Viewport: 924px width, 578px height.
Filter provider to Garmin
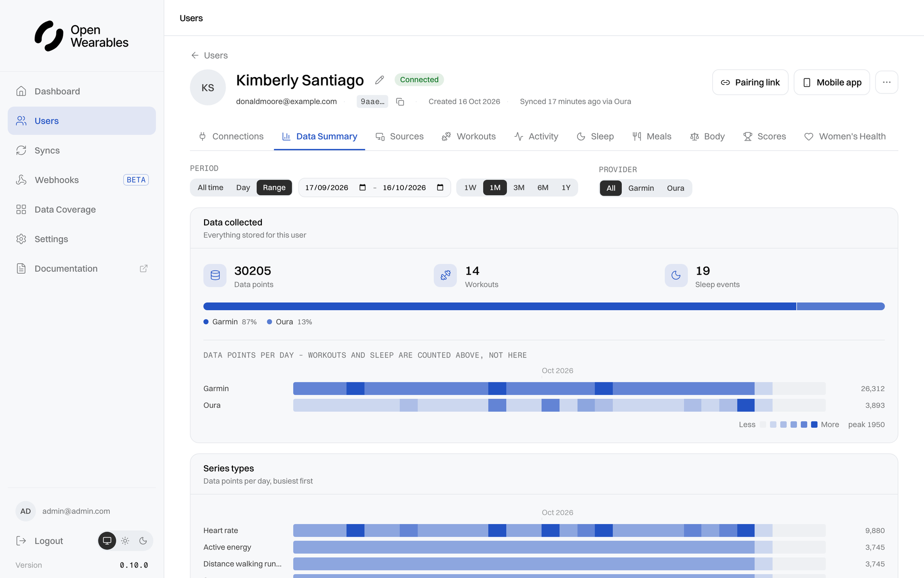[x=641, y=188]
